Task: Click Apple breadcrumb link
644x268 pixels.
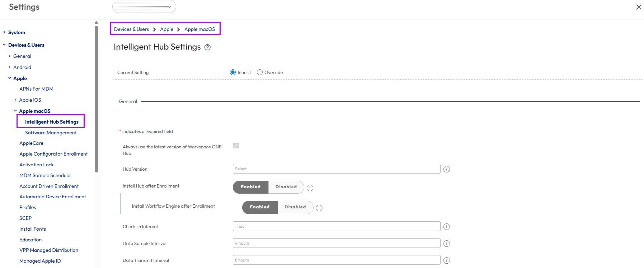Action: pyautogui.click(x=166, y=29)
